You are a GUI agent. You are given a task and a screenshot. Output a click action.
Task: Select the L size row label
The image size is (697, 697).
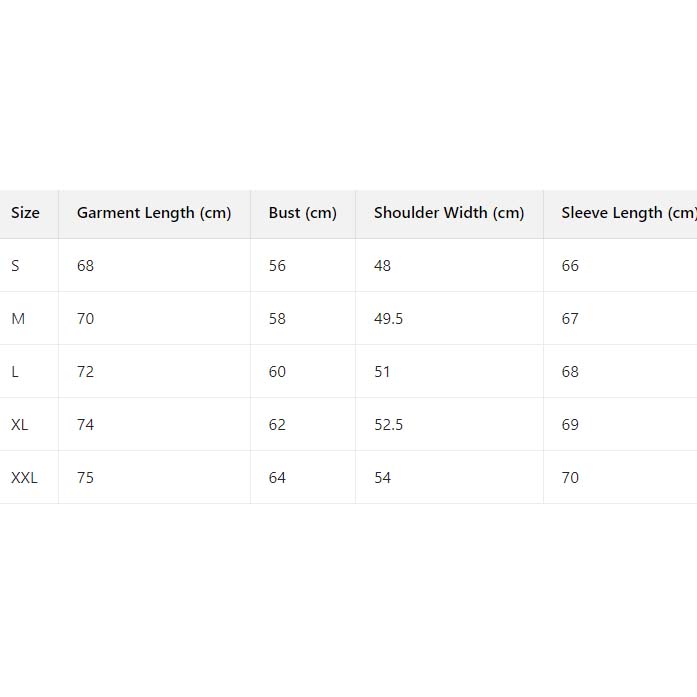point(15,372)
